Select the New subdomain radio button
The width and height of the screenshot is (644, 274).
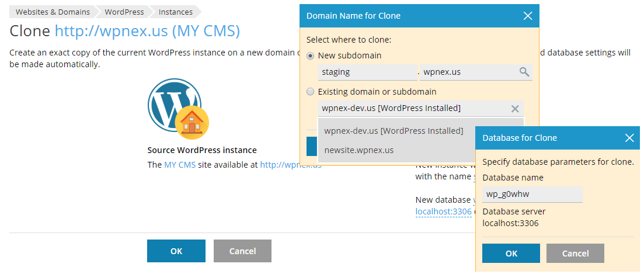click(x=311, y=56)
